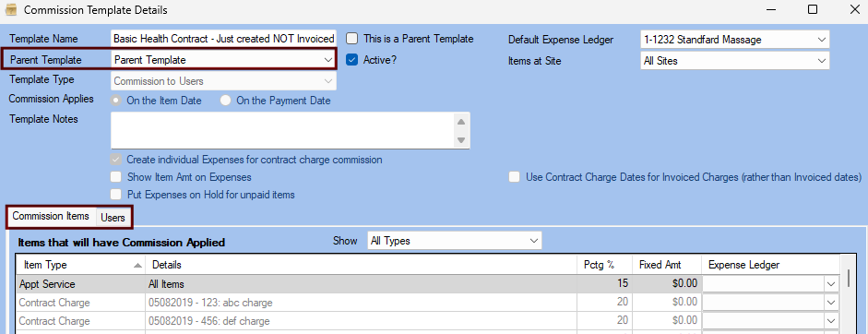Click Contract Charge cell in def charge row
The image size is (868, 334).
tap(81, 321)
